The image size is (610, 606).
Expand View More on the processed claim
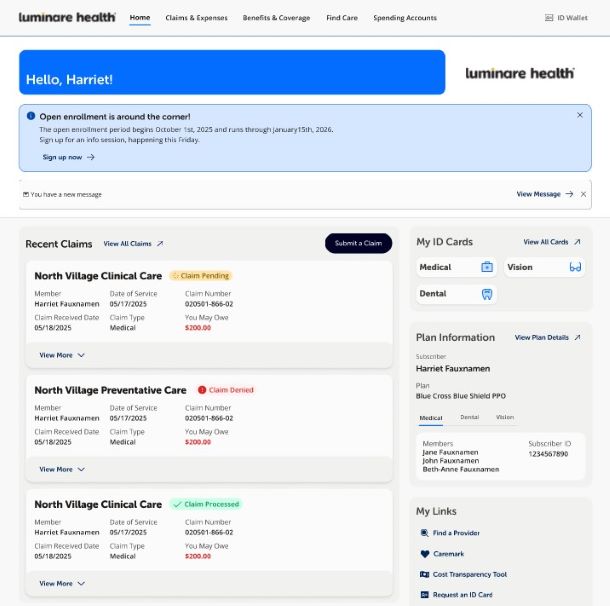[62, 583]
